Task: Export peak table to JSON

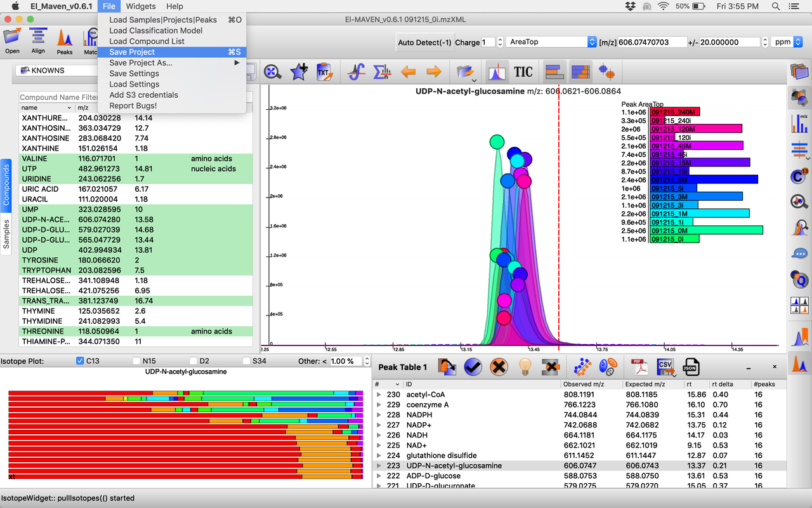Action: 690,366
